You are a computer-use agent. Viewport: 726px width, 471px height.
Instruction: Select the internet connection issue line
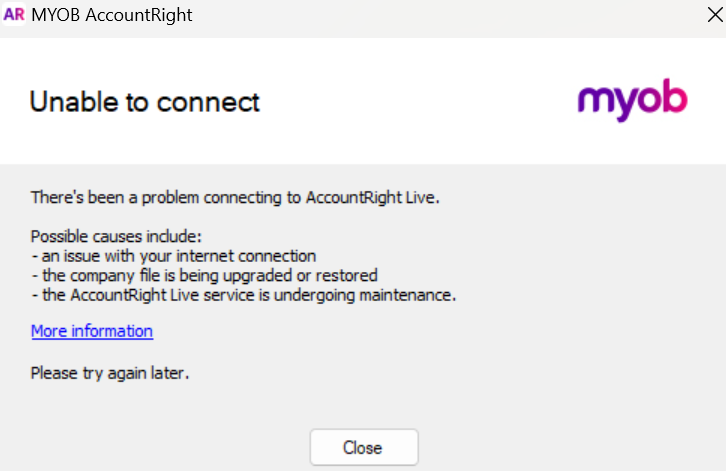(176, 256)
